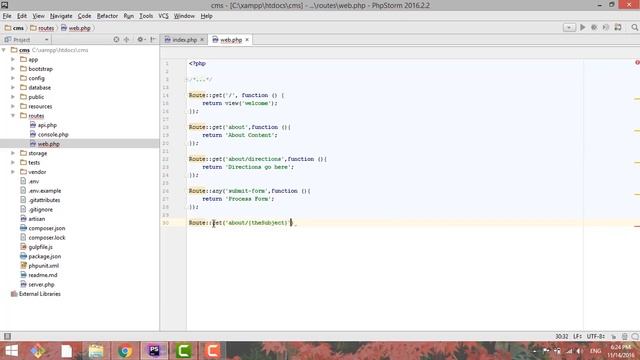Expand the config folder

[13, 78]
